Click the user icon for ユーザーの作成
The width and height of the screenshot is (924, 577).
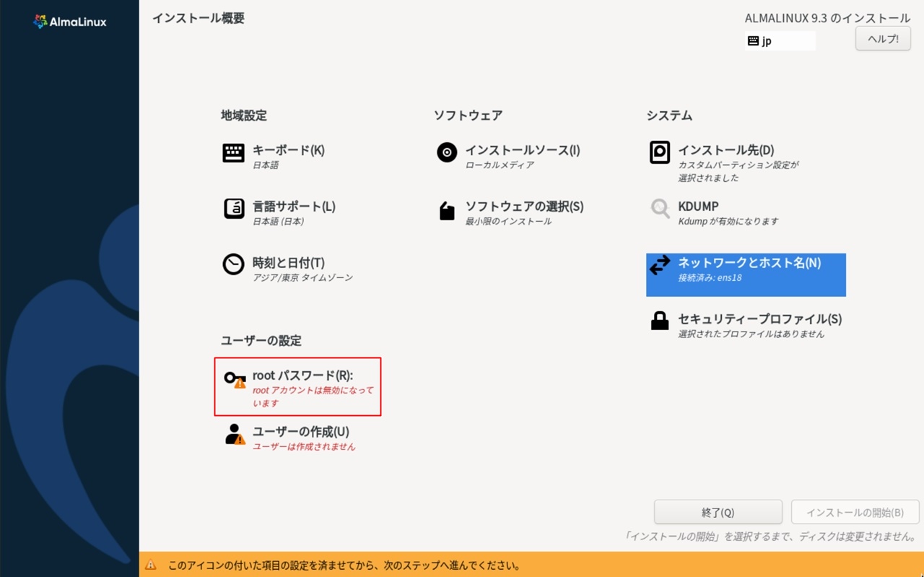[235, 434]
